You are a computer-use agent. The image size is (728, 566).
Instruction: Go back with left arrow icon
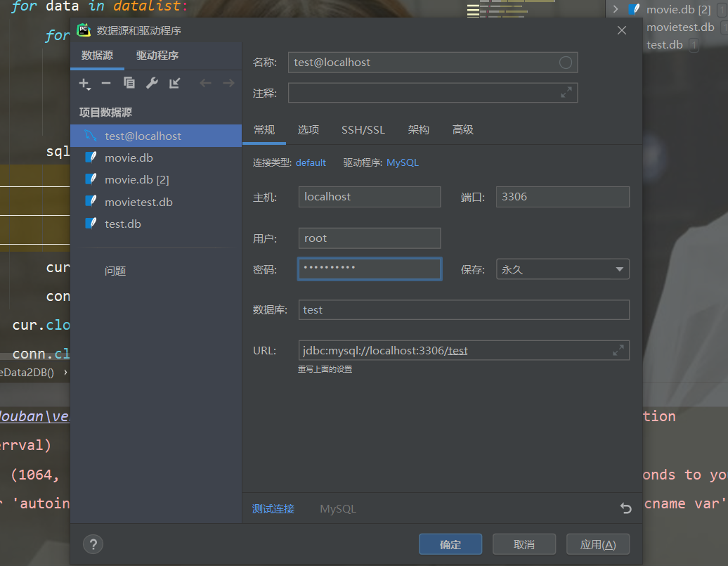[205, 83]
